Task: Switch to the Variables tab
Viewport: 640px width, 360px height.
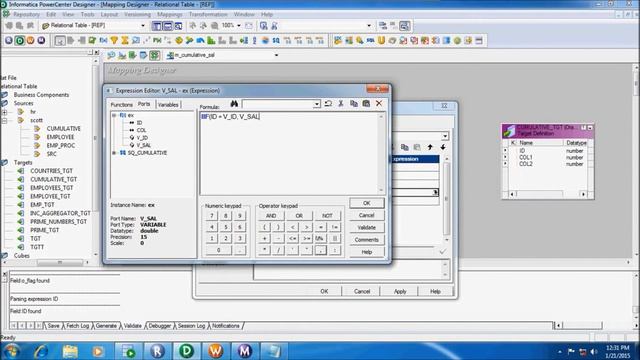Action: [x=168, y=104]
